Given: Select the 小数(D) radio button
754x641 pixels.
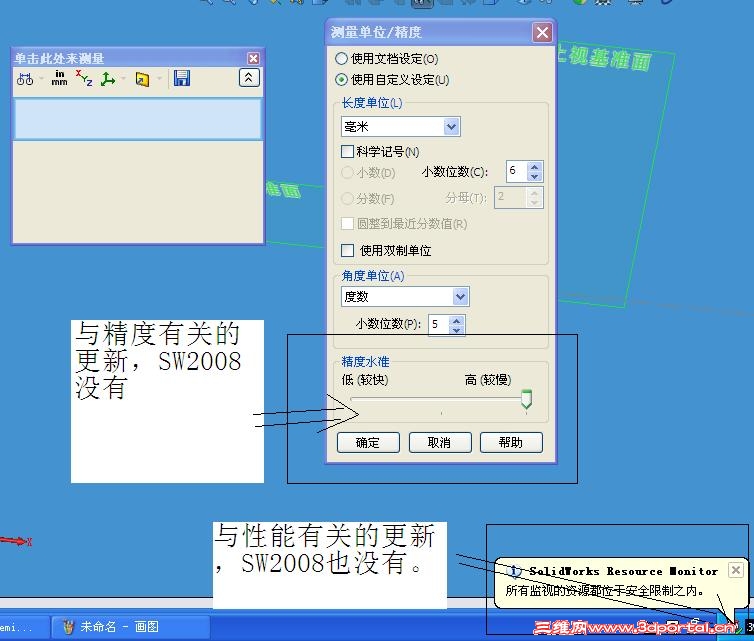Looking at the screenshot, I should tap(347, 173).
